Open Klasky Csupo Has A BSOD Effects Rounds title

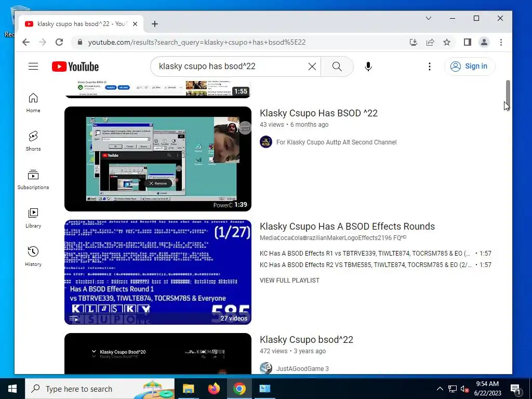(347, 227)
